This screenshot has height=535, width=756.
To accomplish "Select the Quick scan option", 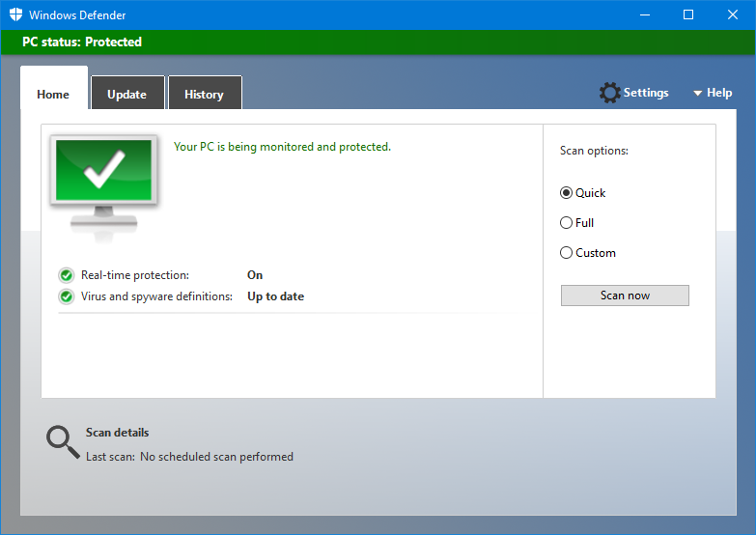I will coord(567,193).
